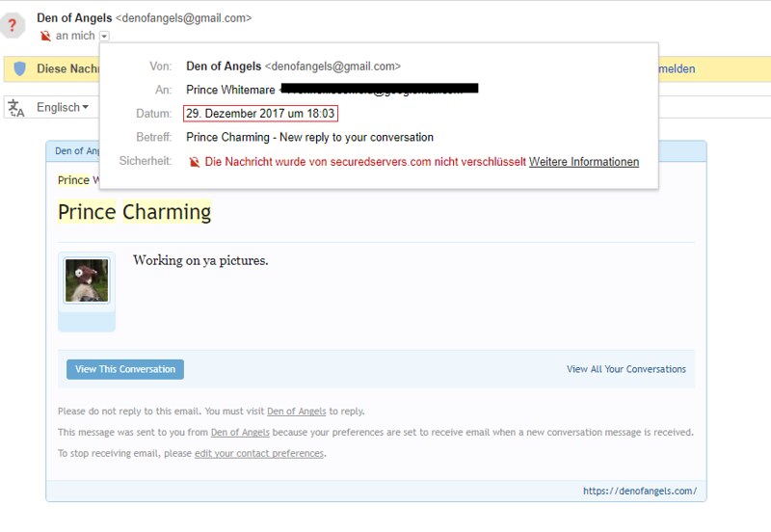
Task: Open 'View All Your Conversations' link
Action: 625,369
